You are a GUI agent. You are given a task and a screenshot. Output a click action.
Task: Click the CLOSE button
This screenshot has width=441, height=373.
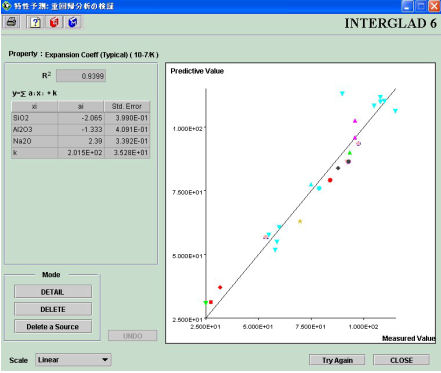click(401, 360)
